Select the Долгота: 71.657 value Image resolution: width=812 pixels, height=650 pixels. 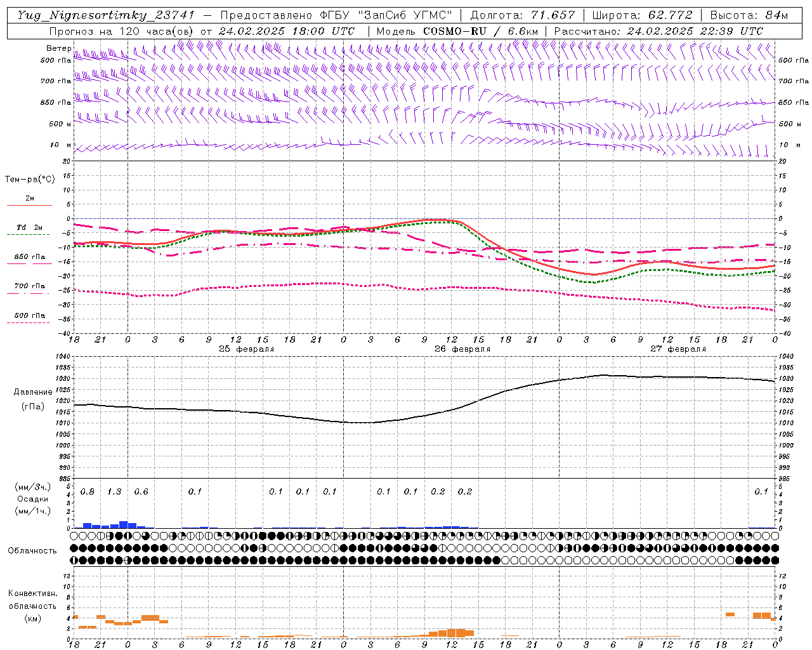(523, 15)
